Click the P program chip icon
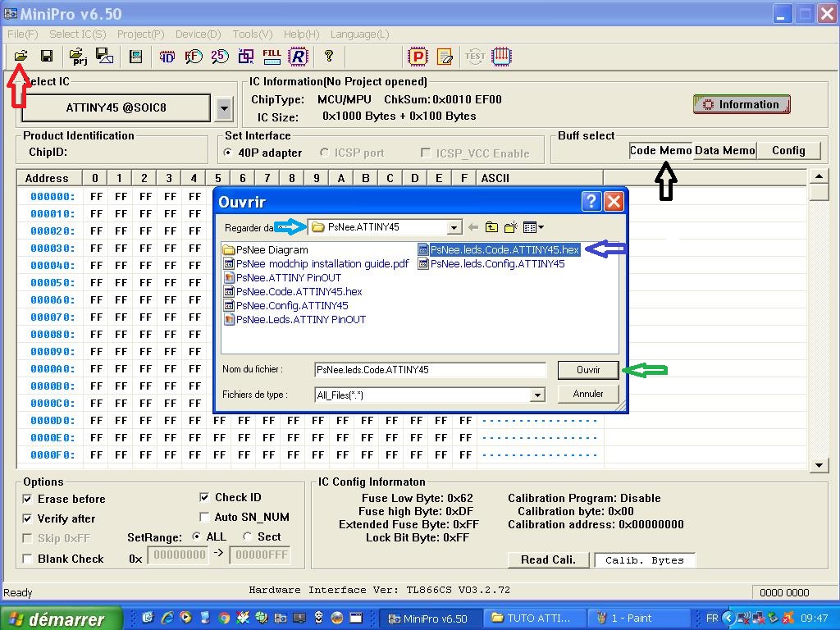Image resolution: width=840 pixels, height=630 pixels. click(x=418, y=57)
